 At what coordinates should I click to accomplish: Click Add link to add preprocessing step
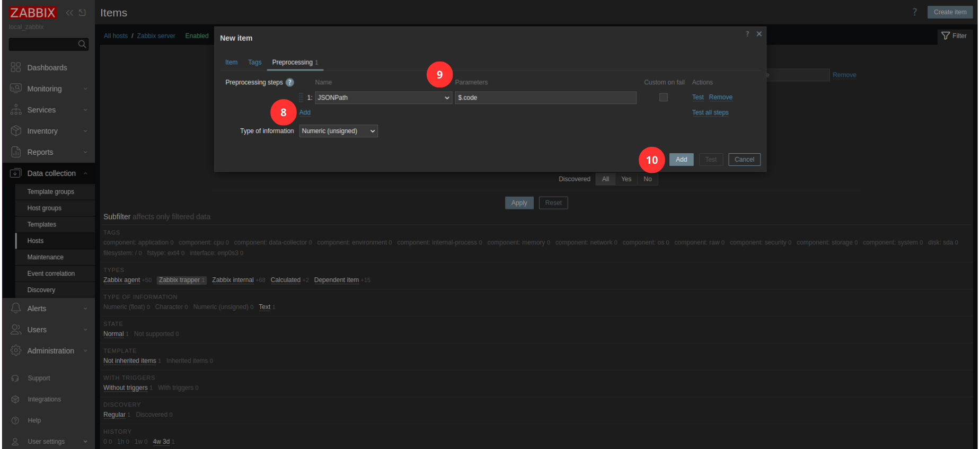pyautogui.click(x=305, y=112)
